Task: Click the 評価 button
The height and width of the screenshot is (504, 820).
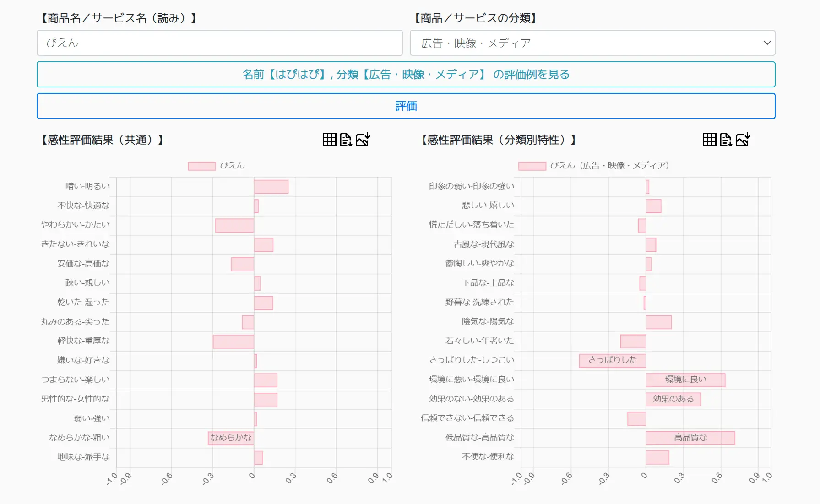Action: (406, 106)
